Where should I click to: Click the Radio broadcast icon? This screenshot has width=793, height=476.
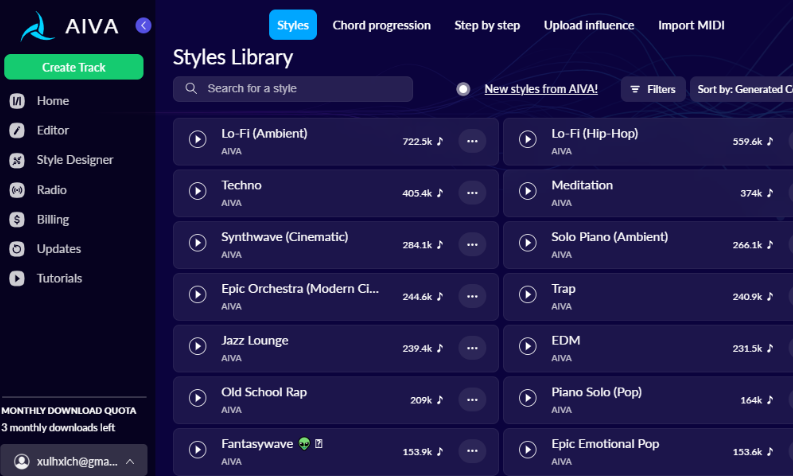click(x=17, y=190)
